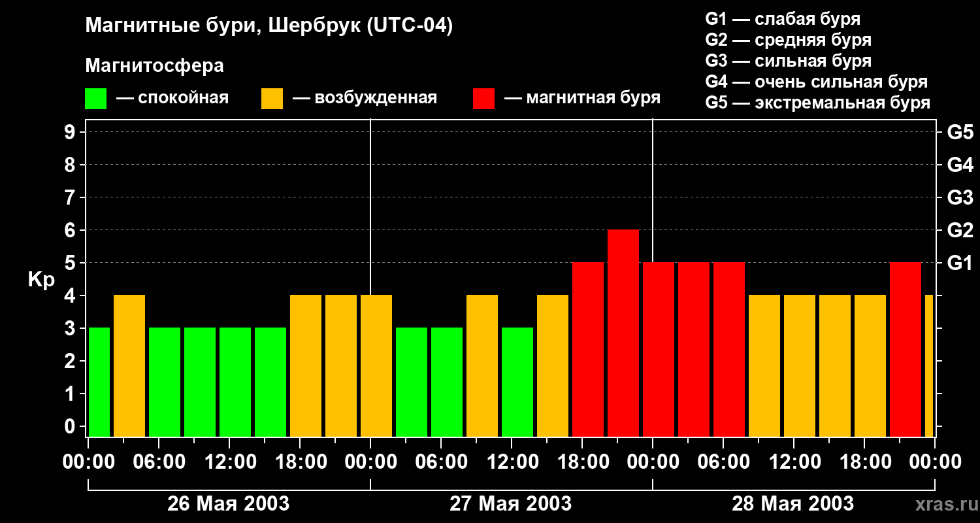Click the '2' value on the Kp axis
The image size is (980, 523).
point(71,361)
